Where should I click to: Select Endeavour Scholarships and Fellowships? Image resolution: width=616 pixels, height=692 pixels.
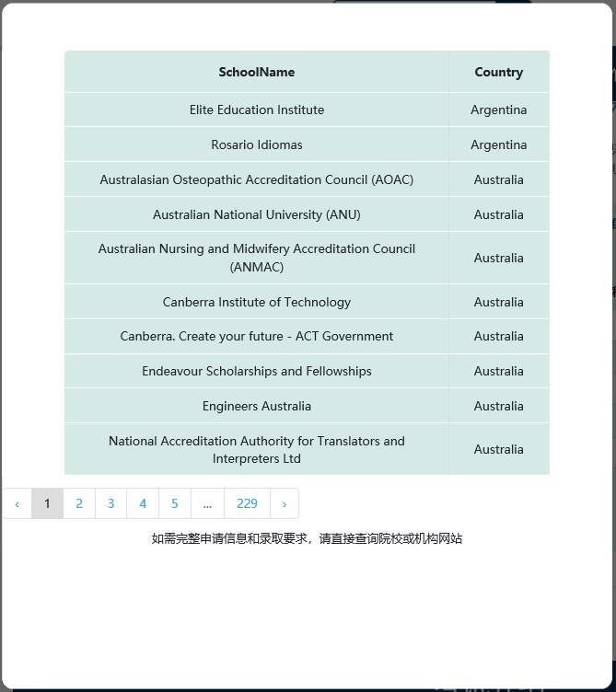click(257, 371)
